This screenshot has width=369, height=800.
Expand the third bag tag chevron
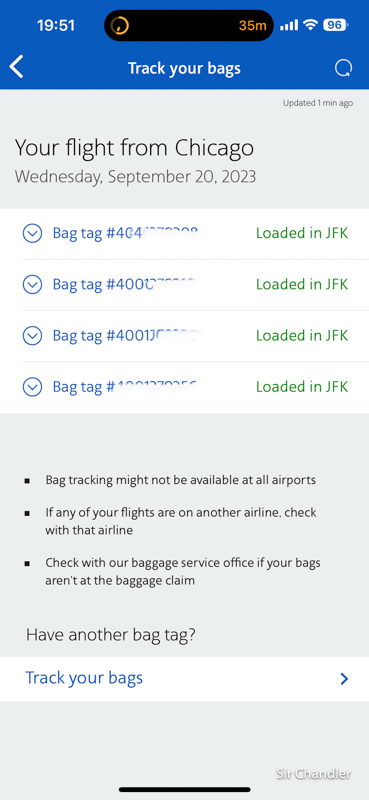[33, 336]
